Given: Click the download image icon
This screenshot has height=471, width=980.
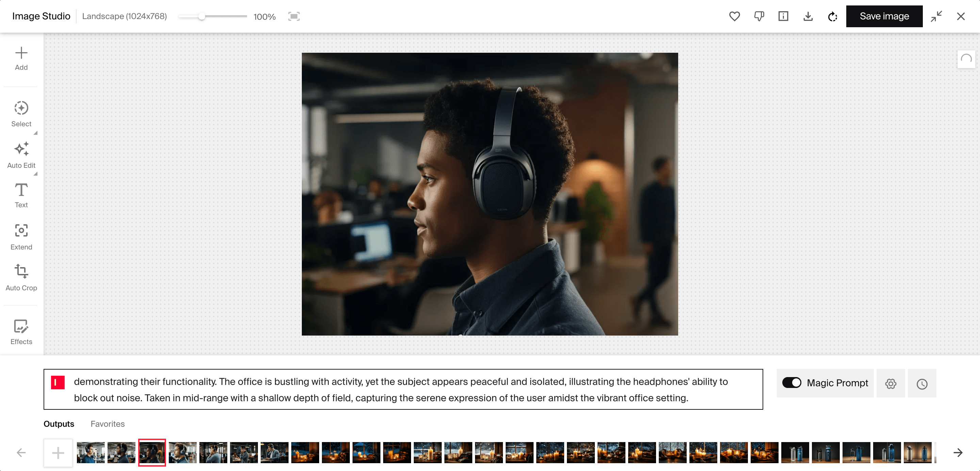Looking at the screenshot, I should click(808, 16).
